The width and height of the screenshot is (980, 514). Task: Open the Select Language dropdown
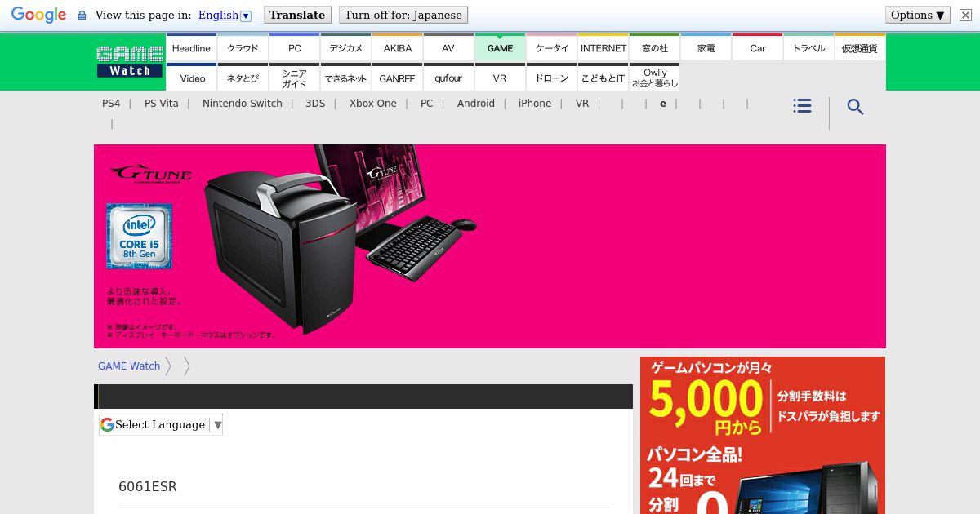coord(161,424)
